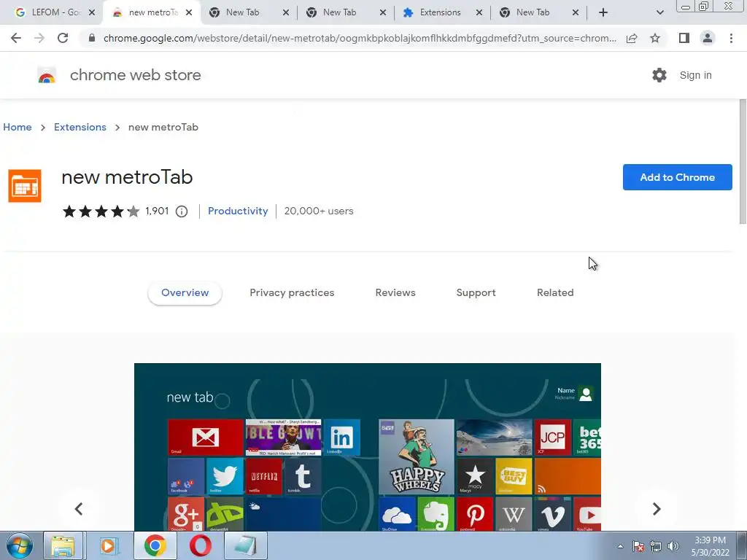Show previous screenshot with left arrow
Screen dimensions: 747x560
click(79, 508)
